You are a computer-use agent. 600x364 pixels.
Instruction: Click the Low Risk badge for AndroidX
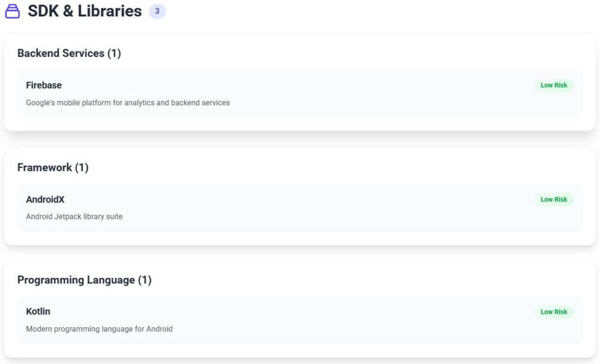point(554,199)
